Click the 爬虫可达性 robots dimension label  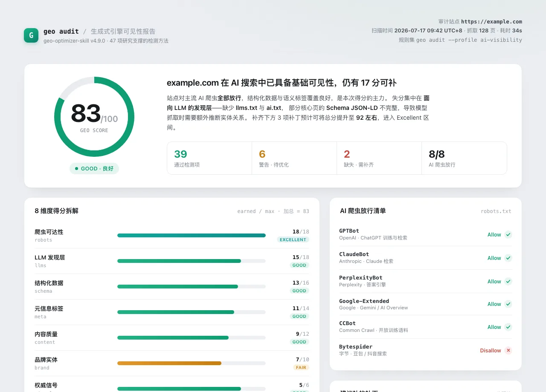coord(49,235)
